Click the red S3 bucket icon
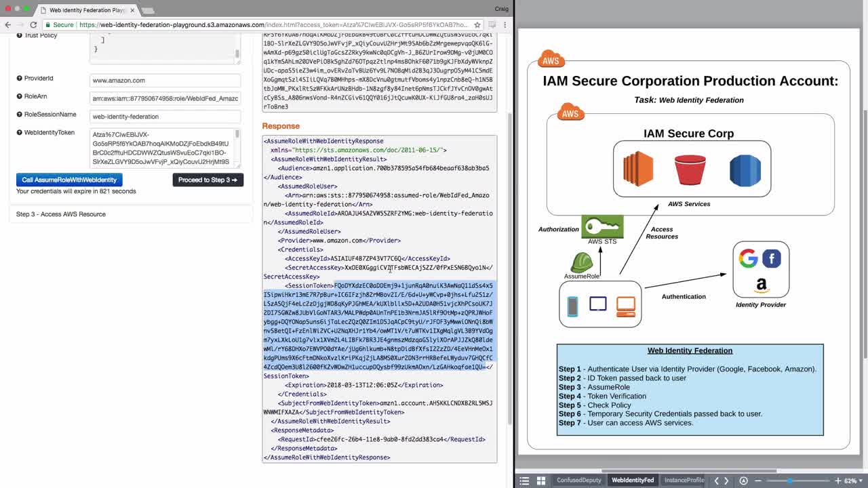The height and width of the screenshot is (488, 868). [690, 169]
